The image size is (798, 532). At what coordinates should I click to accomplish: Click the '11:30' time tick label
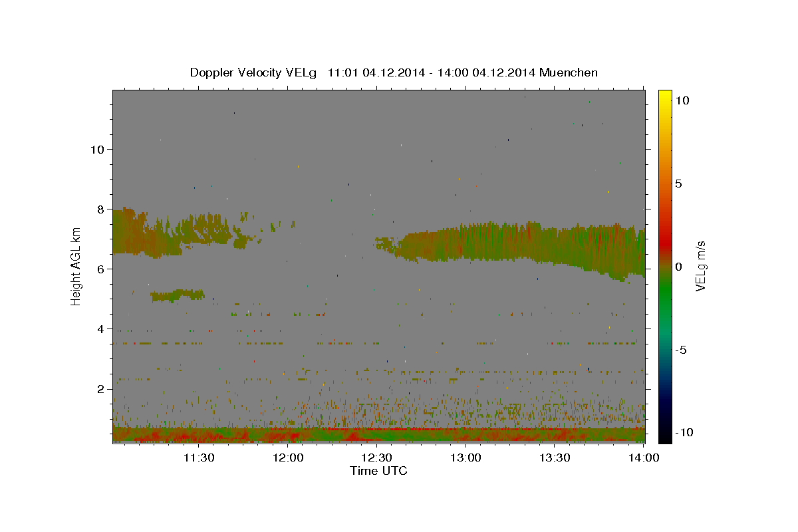click(x=198, y=458)
